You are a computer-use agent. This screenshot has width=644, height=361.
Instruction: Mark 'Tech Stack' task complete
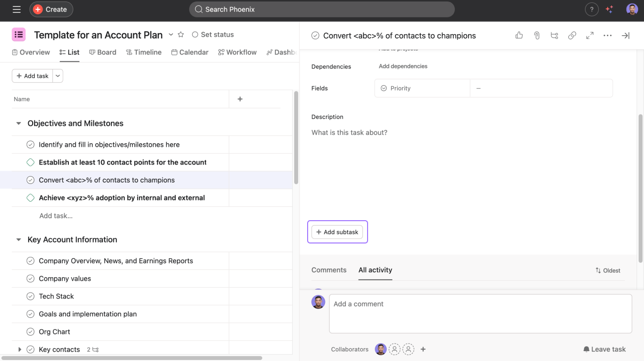click(x=30, y=297)
